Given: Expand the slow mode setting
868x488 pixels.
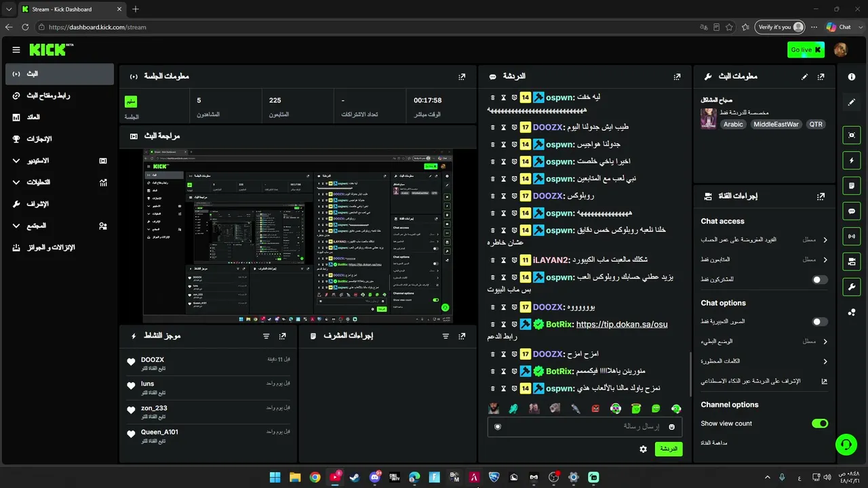Looking at the screenshot, I should pos(825,342).
